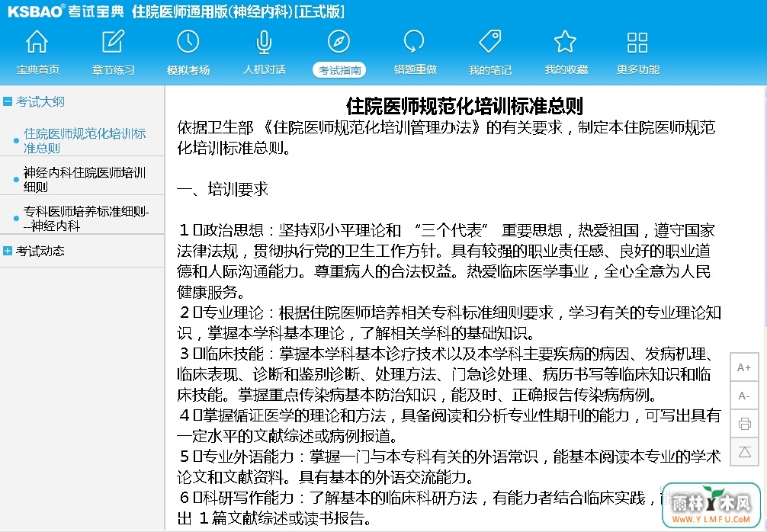Open the 模拟考场 clock icon
767x532 pixels.
188,42
